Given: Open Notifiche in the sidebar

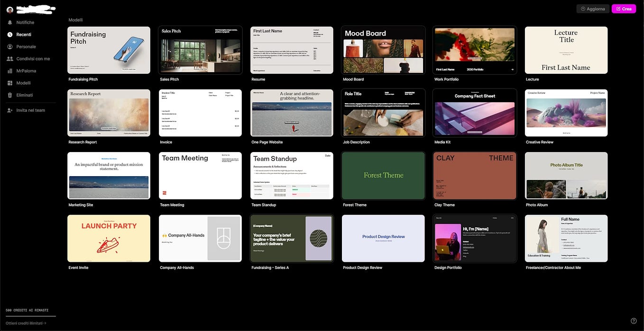Looking at the screenshot, I should tap(25, 22).
